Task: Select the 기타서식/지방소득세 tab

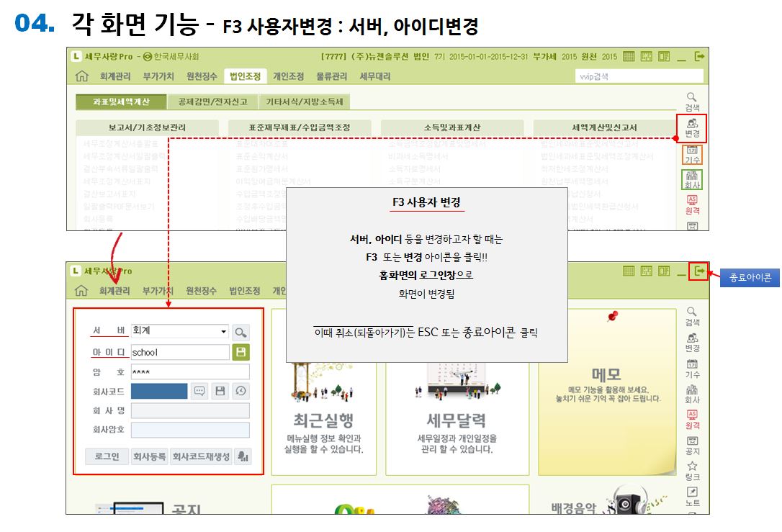Action: (304, 102)
